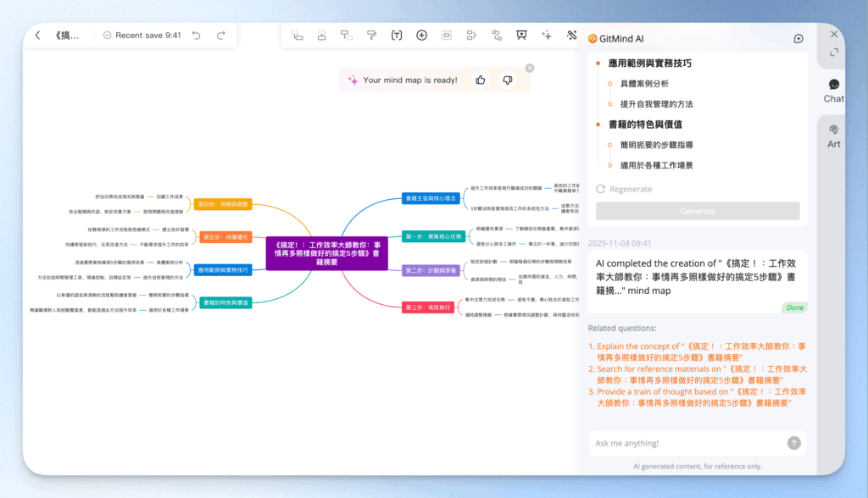
Task: Give a thumbs up to the mind map
Action: pyautogui.click(x=480, y=79)
